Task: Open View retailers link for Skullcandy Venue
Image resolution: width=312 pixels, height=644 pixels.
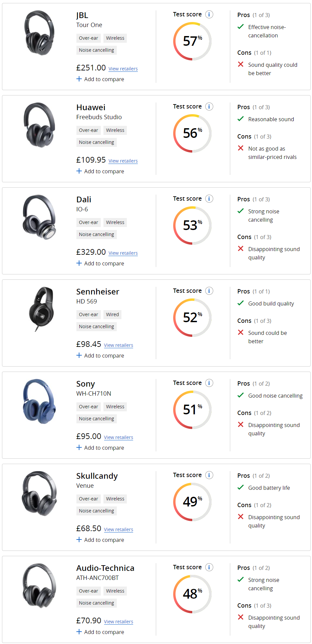Action: click(118, 529)
